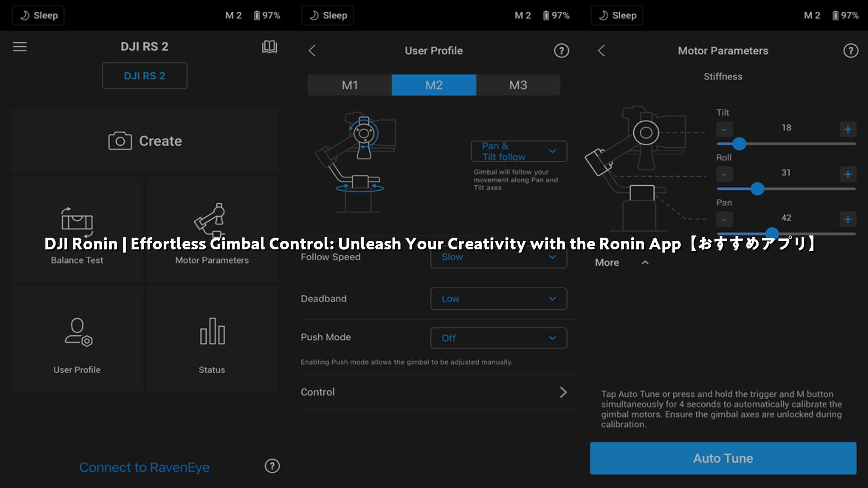Screen dimensions: 868x488
Task: Tap Sleep button in left panel
Action: click(x=38, y=15)
